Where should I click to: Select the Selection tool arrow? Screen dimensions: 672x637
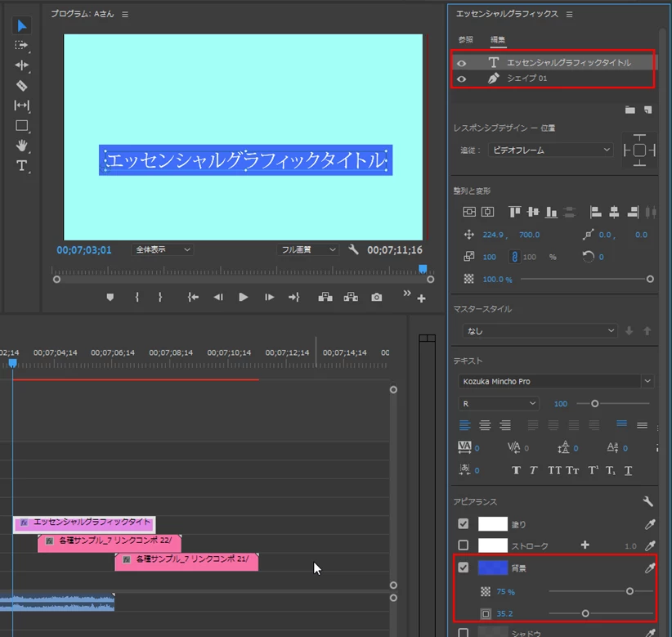tap(22, 25)
